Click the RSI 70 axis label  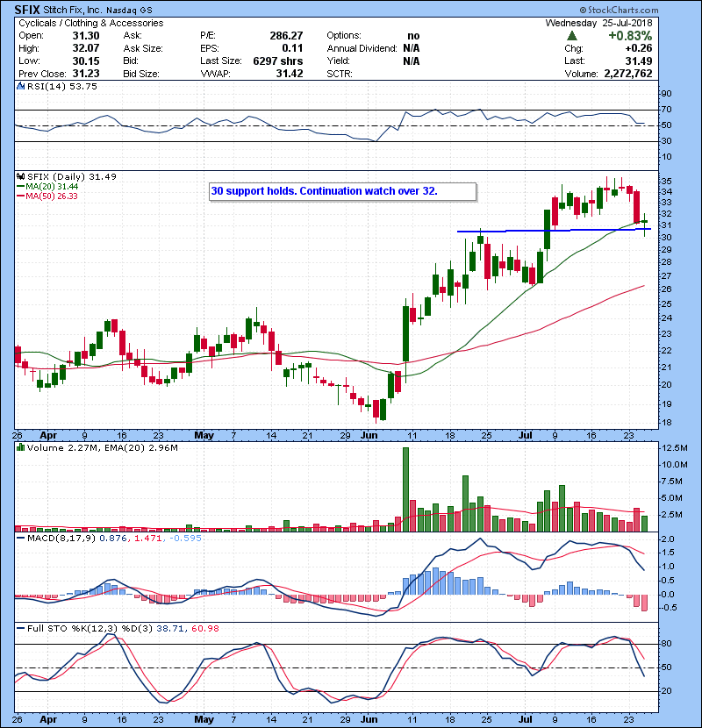(667, 110)
